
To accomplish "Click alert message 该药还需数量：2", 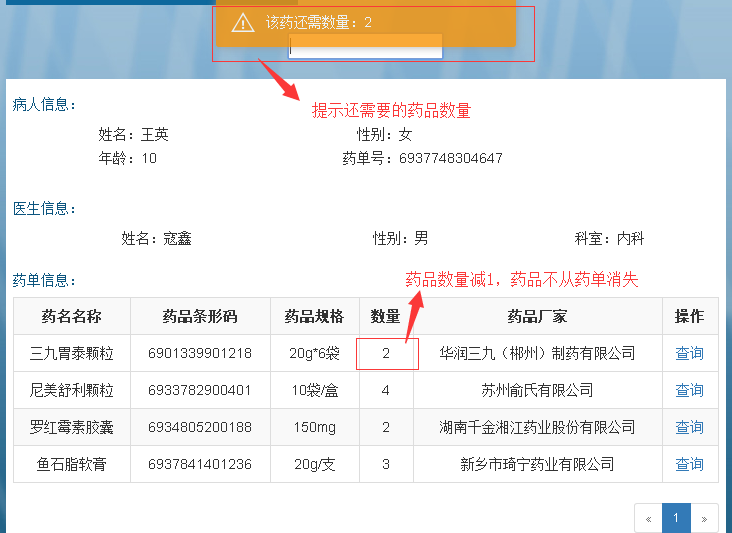I will tap(319, 22).
